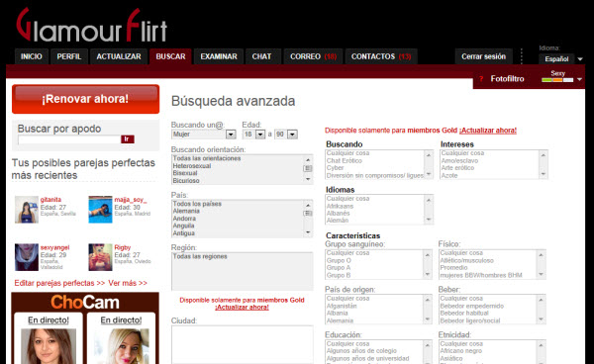The height and width of the screenshot is (364, 594).
Task: Go to the CONTACTOS tab
Action: pyautogui.click(x=381, y=56)
